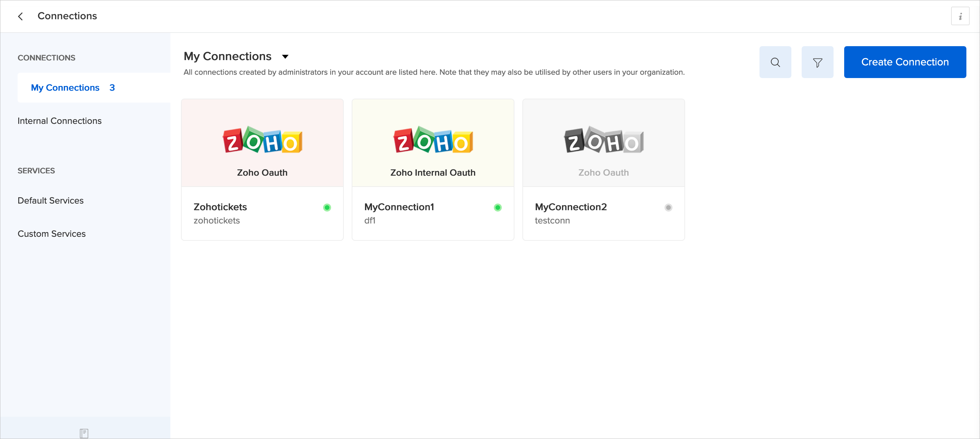Viewport: 980px width, 439px height.
Task: Open the info icon panel
Action: click(x=960, y=16)
